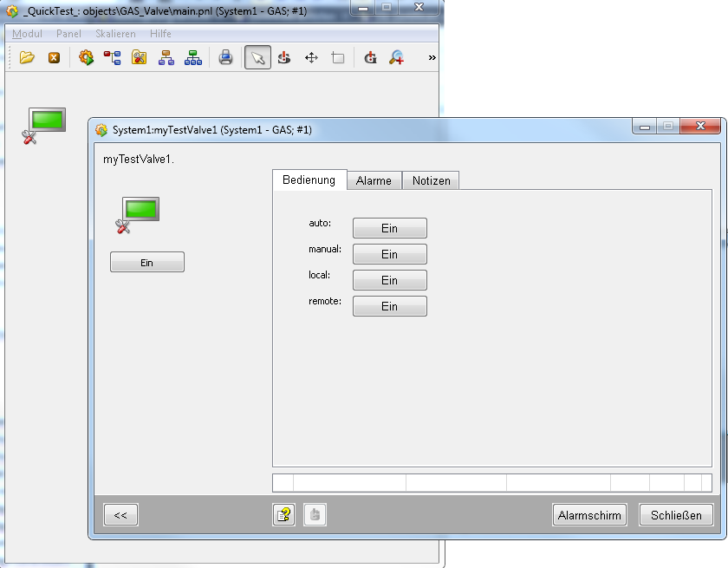The width and height of the screenshot is (728, 568).
Task: Expand the toolbar overflow chevron
Action: (x=432, y=58)
